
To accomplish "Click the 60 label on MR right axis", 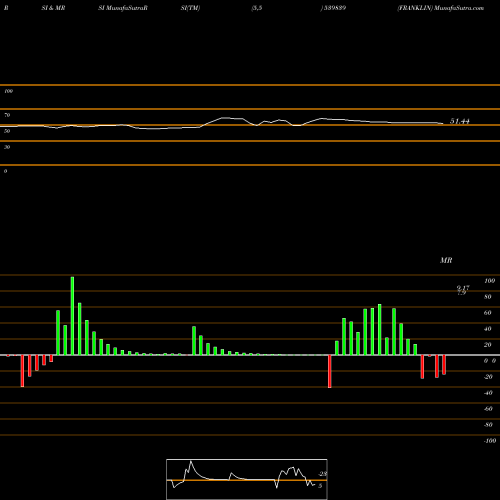I will coord(488,313).
